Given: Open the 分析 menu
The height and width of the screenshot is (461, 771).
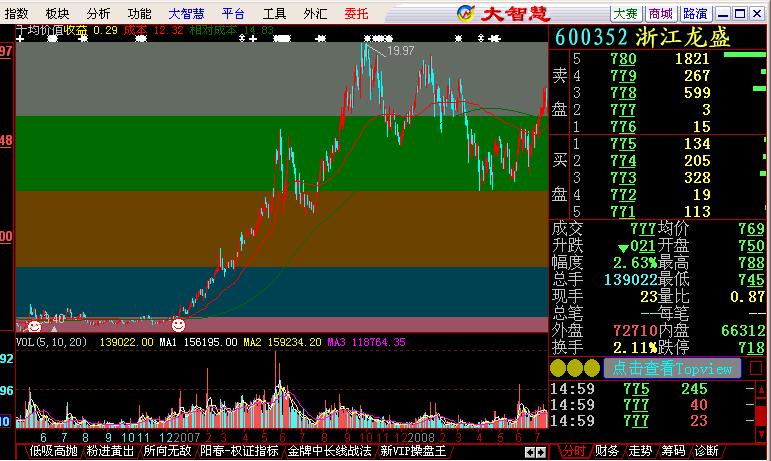Looking at the screenshot, I should click(98, 13).
